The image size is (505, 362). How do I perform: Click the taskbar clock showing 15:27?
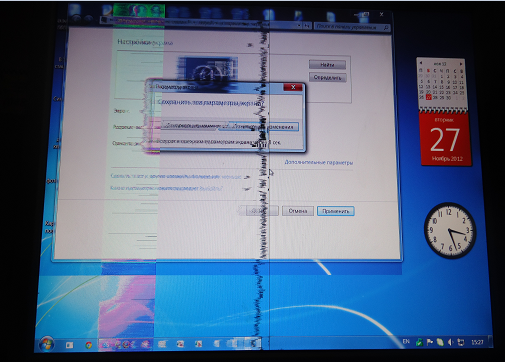[477, 342]
